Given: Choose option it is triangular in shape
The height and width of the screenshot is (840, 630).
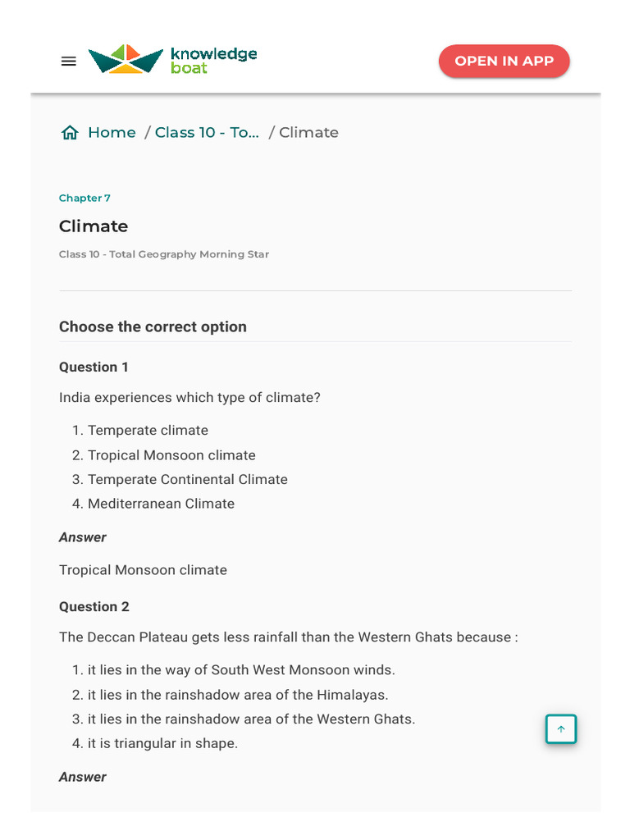Looking at the screenshot, I should (162, 744).
